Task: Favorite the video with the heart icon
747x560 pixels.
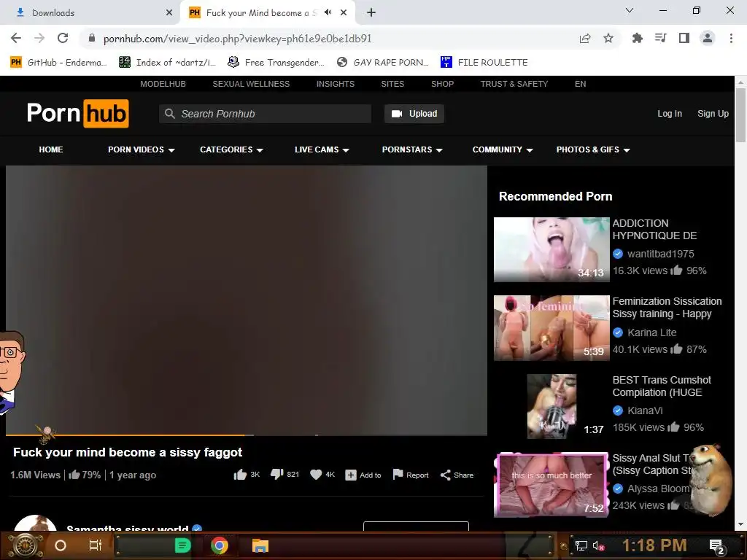Action: point(316,475)
